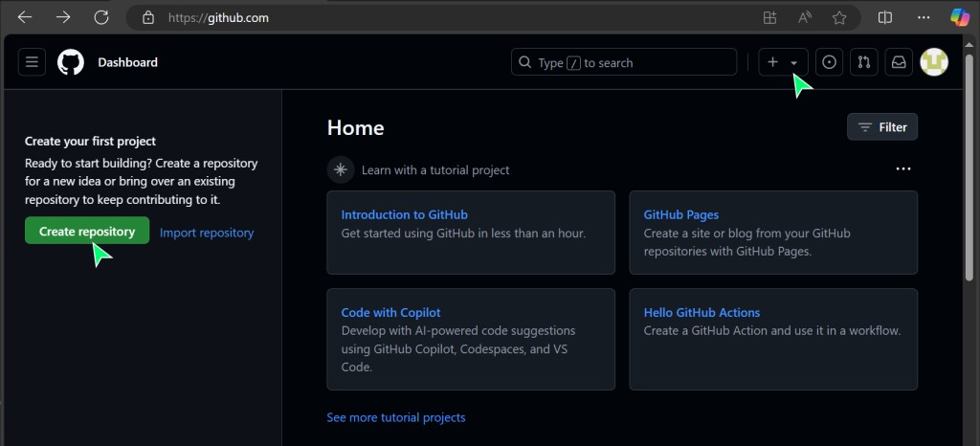Click the 'Learn with a tutorial project' label
This screenshot has width=980, height=446.
tap(435, 170)
